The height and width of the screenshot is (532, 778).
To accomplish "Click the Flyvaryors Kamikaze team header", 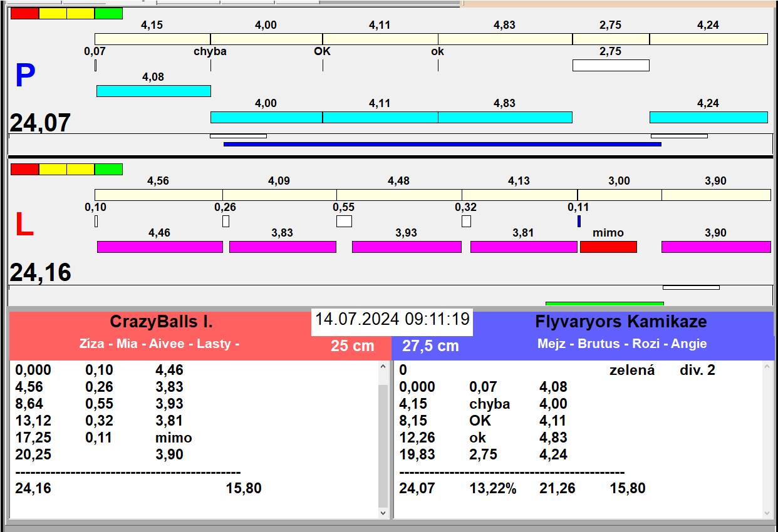I will tap(621, 322).
